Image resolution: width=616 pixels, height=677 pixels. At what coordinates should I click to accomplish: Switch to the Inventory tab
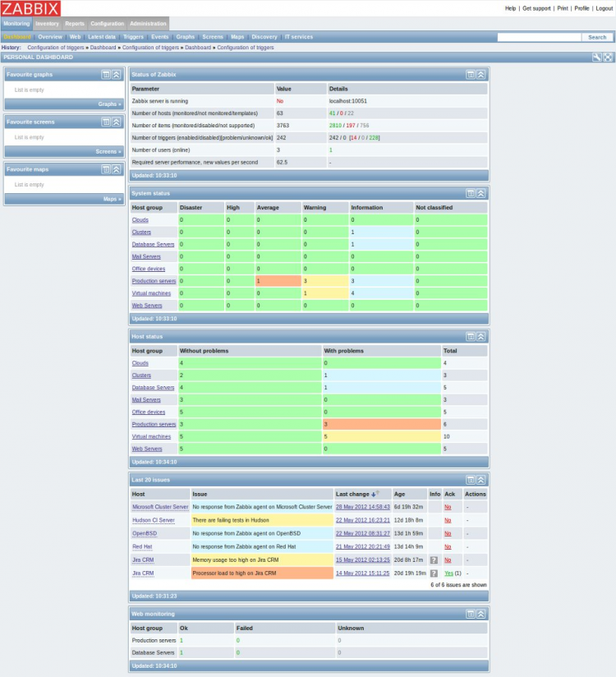pyautogui.click(x=47, y=24)
